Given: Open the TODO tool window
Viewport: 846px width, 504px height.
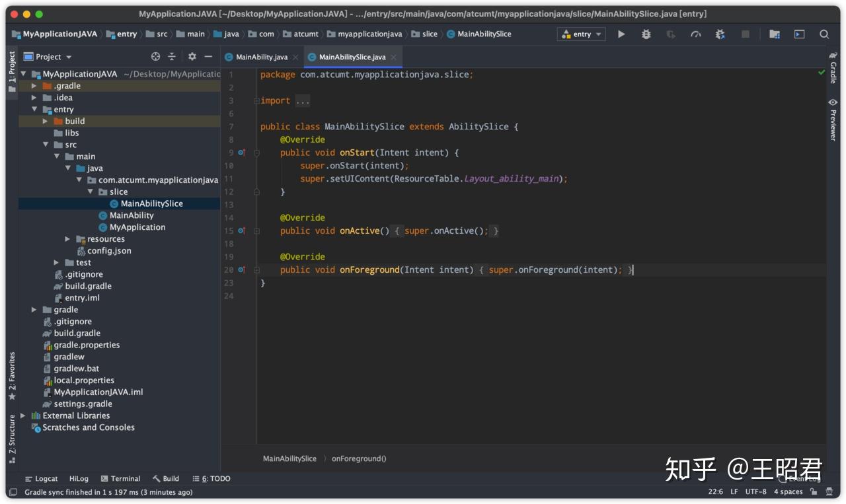Looking at the screenshot, I should coord(211,479).
